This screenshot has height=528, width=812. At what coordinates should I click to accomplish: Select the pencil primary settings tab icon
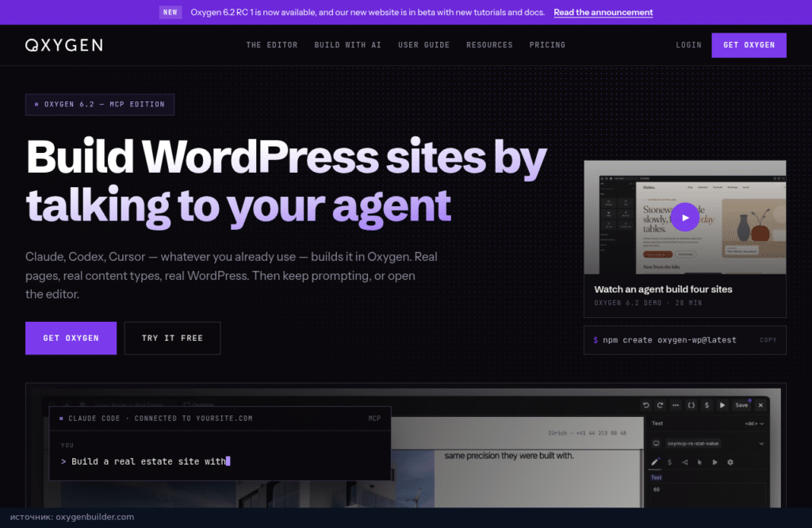(655, 462)
